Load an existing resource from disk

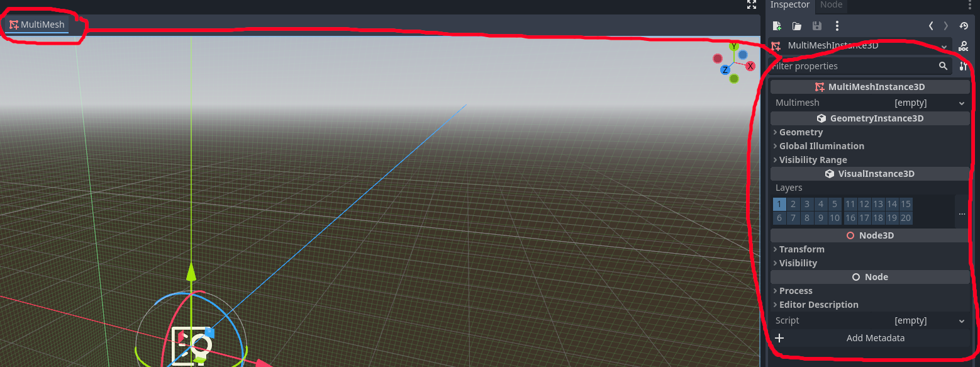click(797, 26)
